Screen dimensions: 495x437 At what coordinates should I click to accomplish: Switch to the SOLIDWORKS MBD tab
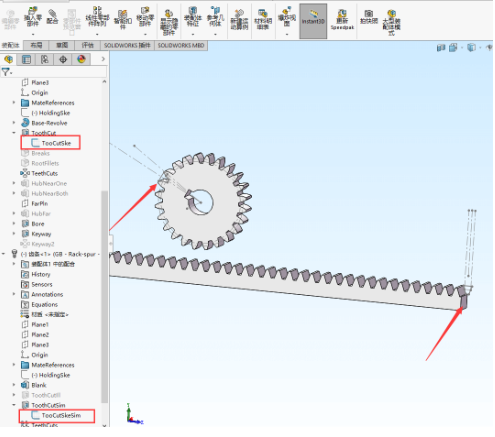(181, 45)
